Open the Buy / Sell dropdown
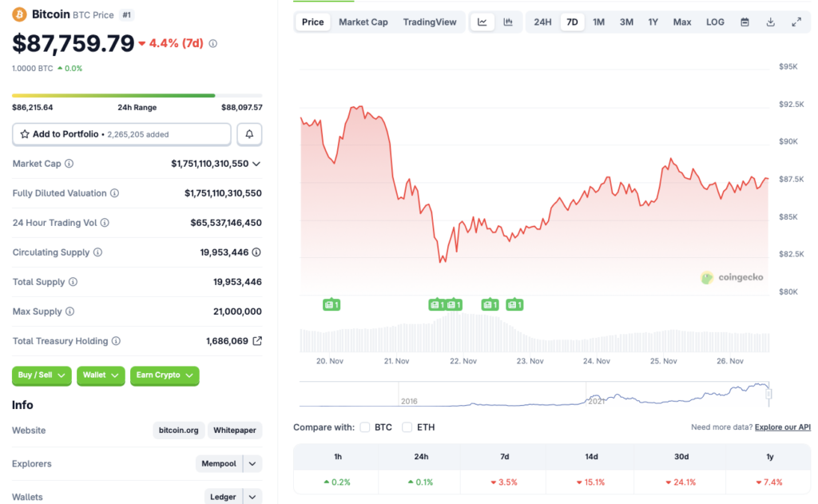Viewport: 818px width, 504px height. (x=42, y=375)
